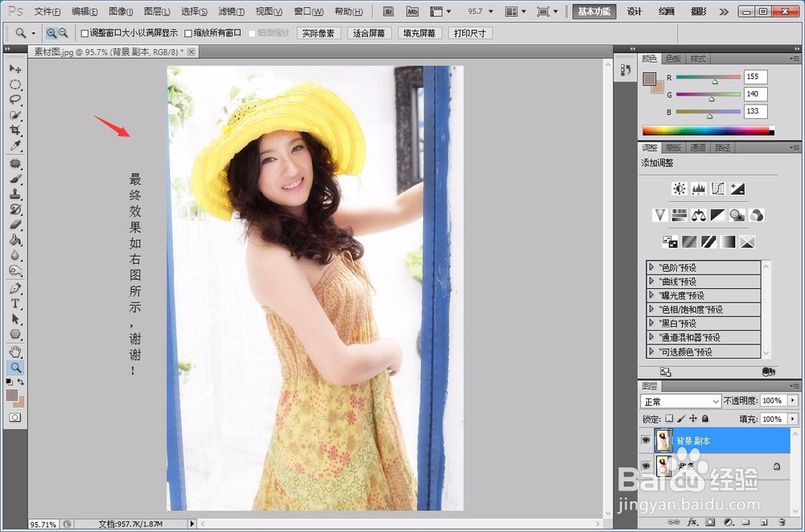Enable resize windows to fit checkbox
Image resolution: width=805 pixels, height=532 pixels.
[x=85, y=33]
